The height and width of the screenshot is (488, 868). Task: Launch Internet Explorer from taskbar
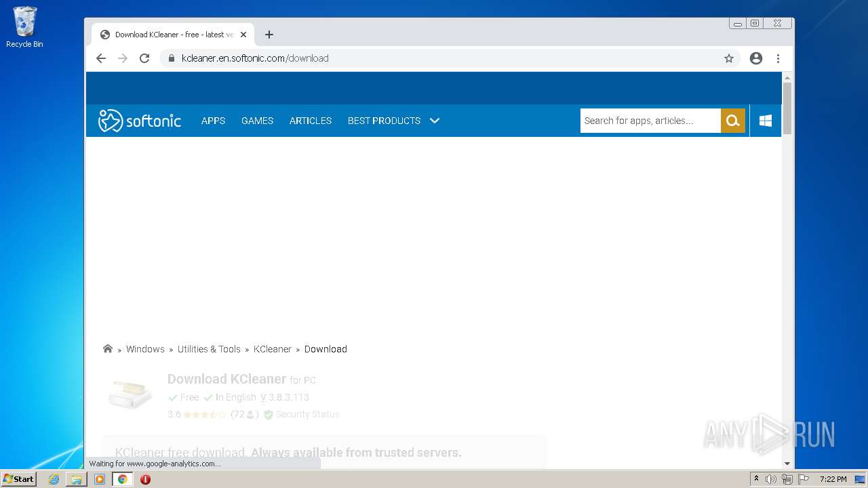tap(54, 479)
